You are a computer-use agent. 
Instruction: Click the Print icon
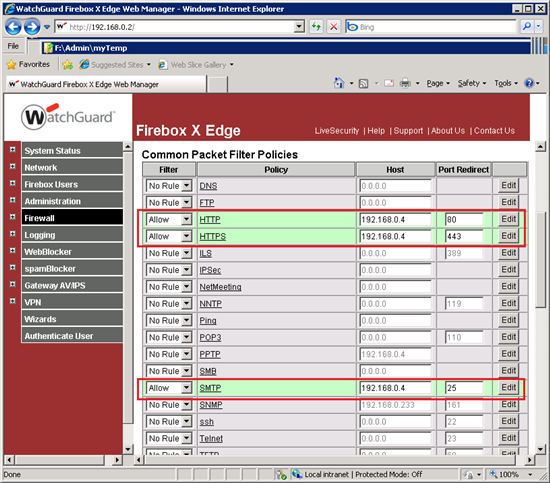(x=405, y=83)
